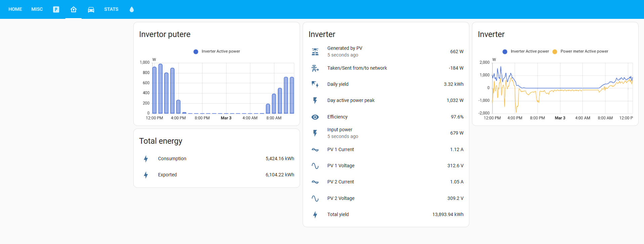Open the Efficiency entity details
Viewport: 644px width, 244px height.
[x=386, y=117]
